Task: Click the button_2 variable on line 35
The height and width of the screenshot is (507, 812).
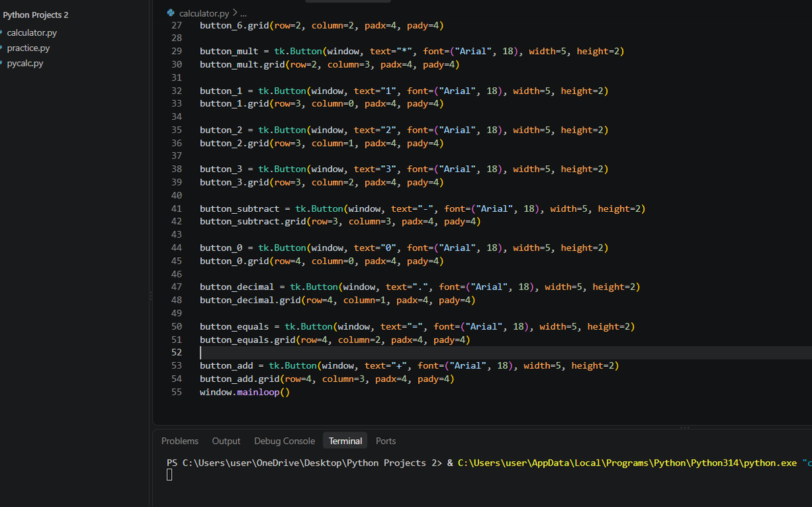Action: tap(221, 130)
